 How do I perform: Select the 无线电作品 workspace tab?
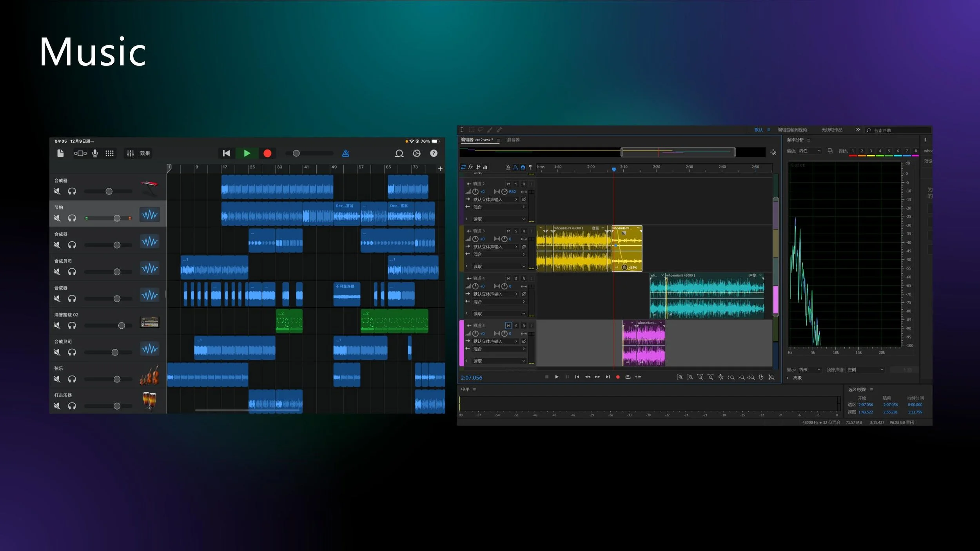pyautogui.click(x=832, y=130)
